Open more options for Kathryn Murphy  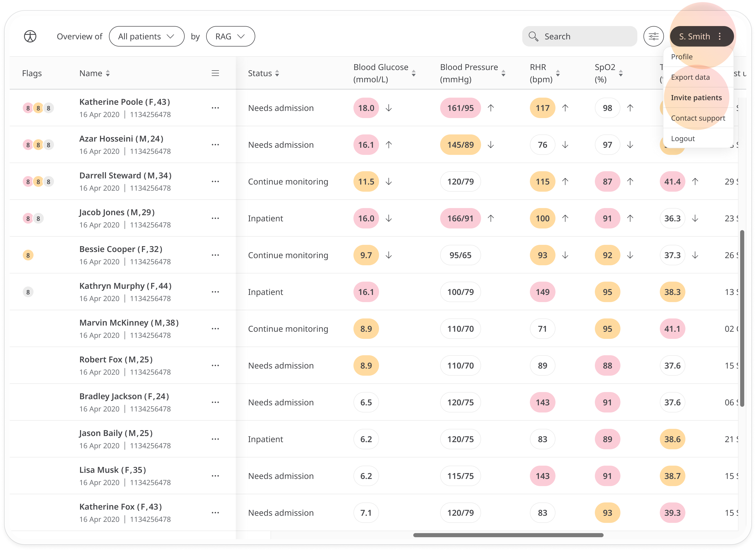click(215, 292)
